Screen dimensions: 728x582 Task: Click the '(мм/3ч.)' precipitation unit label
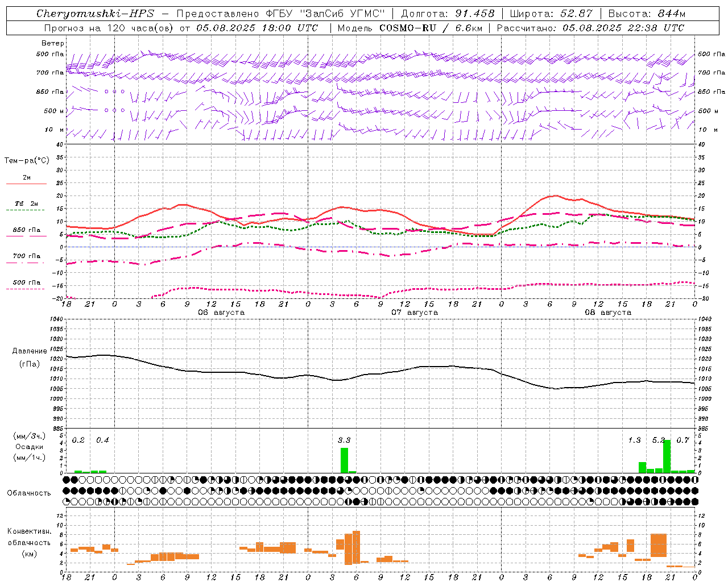pyautogui.click(x=30, y=436)
